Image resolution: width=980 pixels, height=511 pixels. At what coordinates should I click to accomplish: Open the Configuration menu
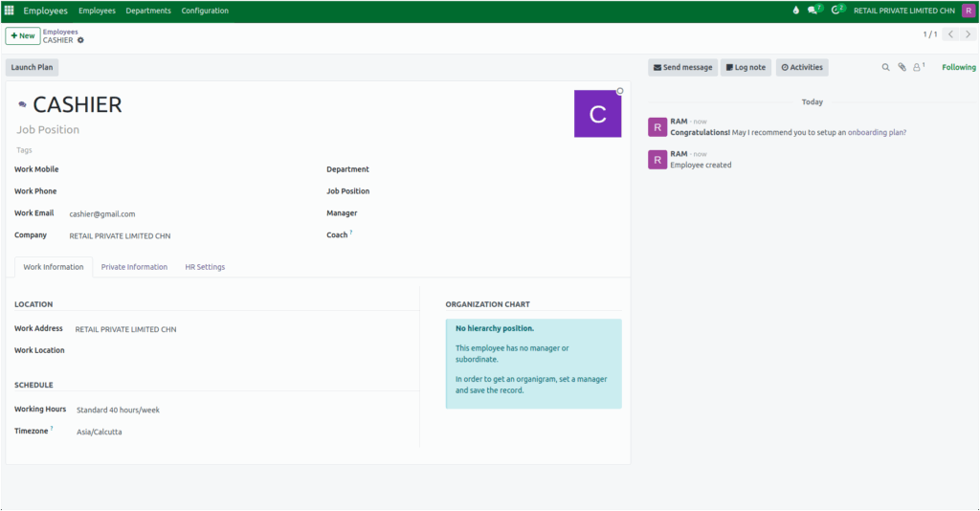tap(205, 11)
